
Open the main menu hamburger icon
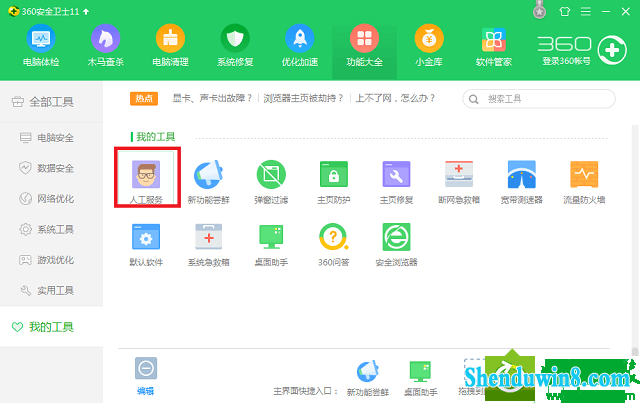tap(586, 11)
